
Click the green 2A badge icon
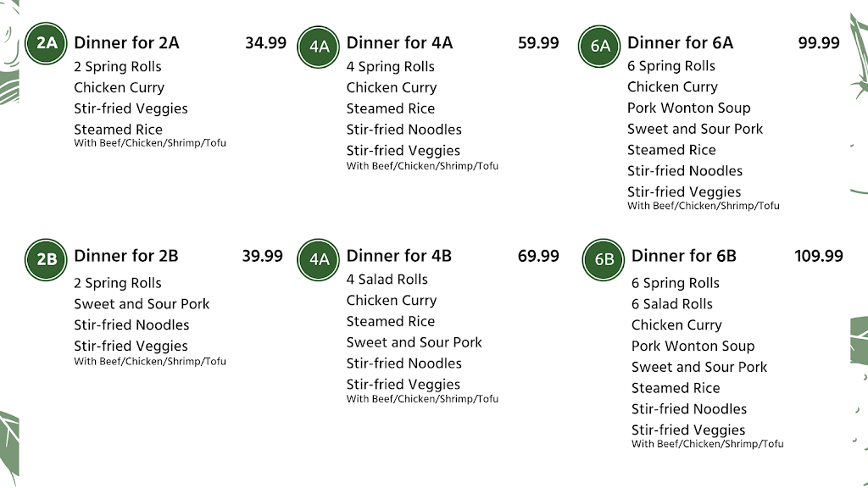pos(46,43)
